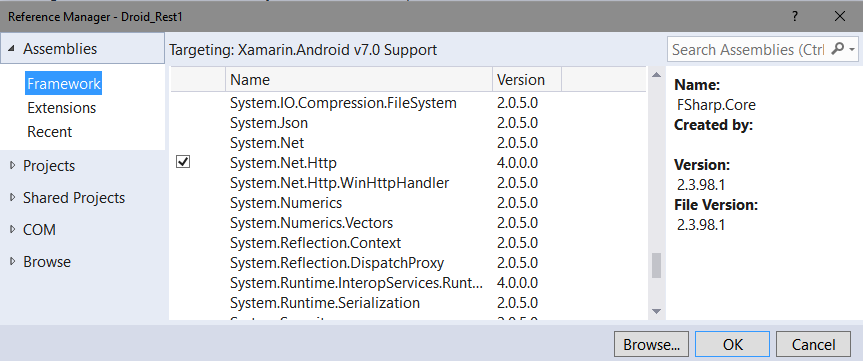The image size is (863, 361).
Task: Click the scrollbar down arrow
Action: pos(656,311)
